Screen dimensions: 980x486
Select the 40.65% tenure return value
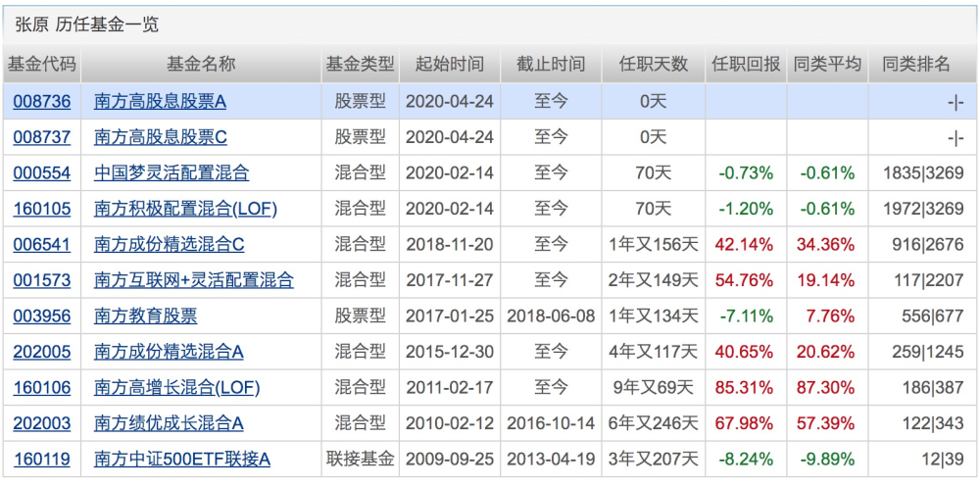click(x=746, y=353)
